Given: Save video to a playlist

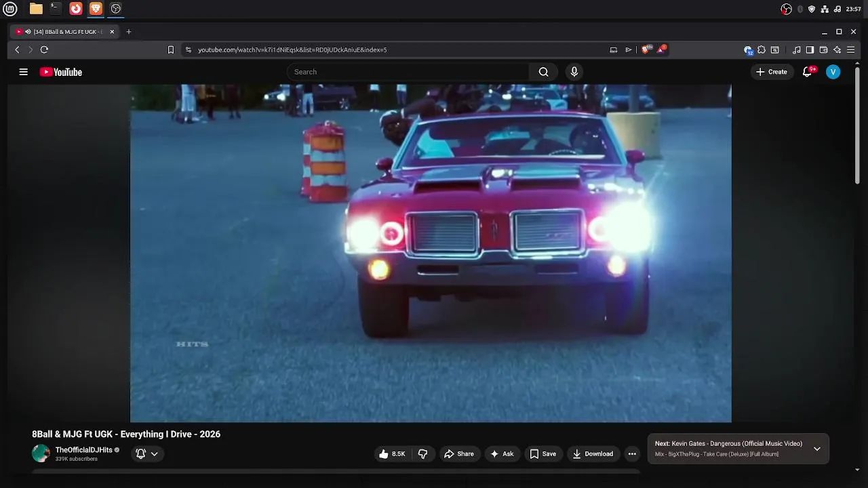Looking at the screenshot, I should point(543,454).
